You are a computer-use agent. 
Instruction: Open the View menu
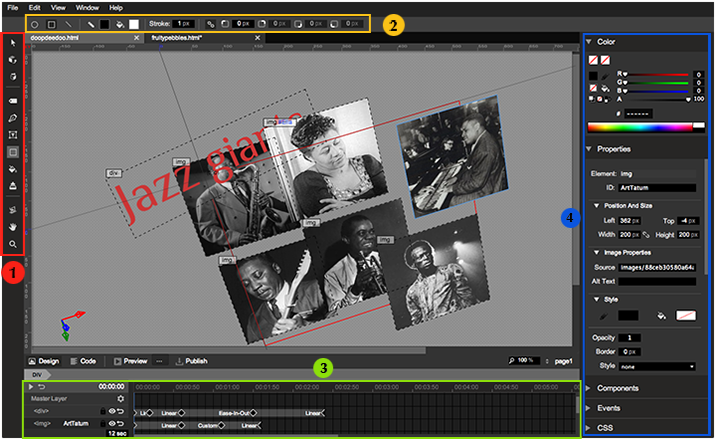pyautogui.click(x=58, y=8)
